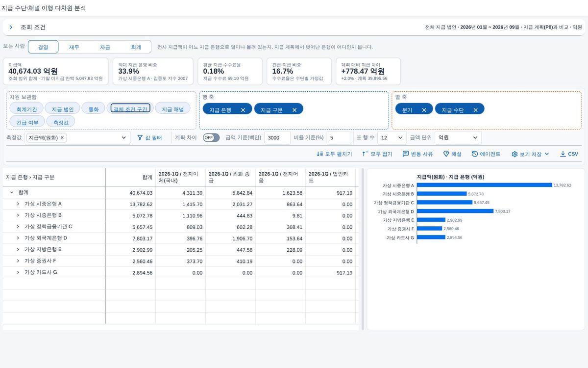Click 모두 펼치기 expand-all icon
Viewport: 588px width, 368px height.
pyautogui.click(x=320, y=154)
